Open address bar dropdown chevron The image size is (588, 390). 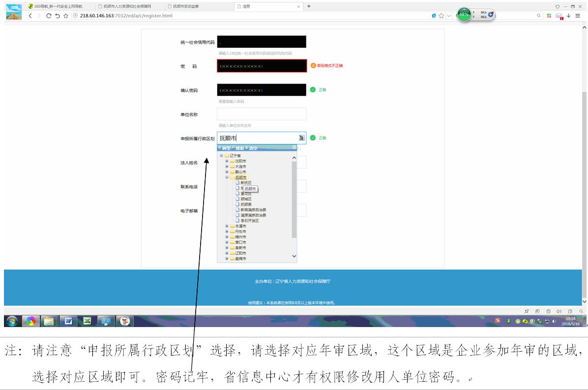click(x=449, y=16)
